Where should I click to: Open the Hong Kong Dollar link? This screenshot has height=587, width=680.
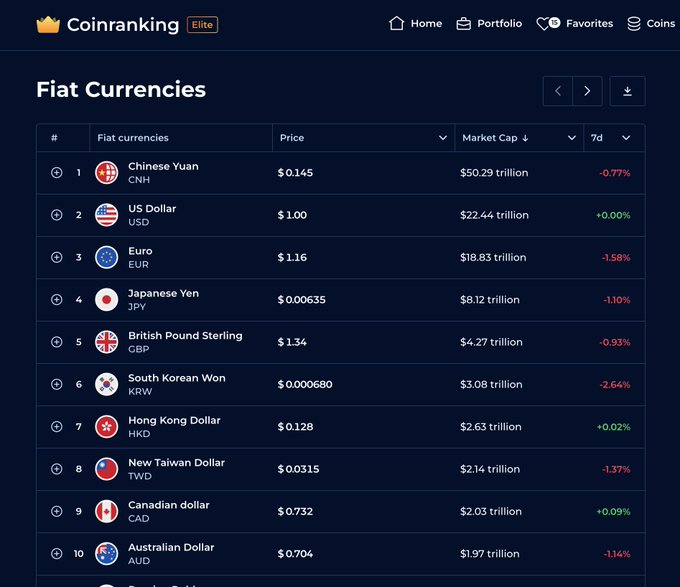pos(174,421)
